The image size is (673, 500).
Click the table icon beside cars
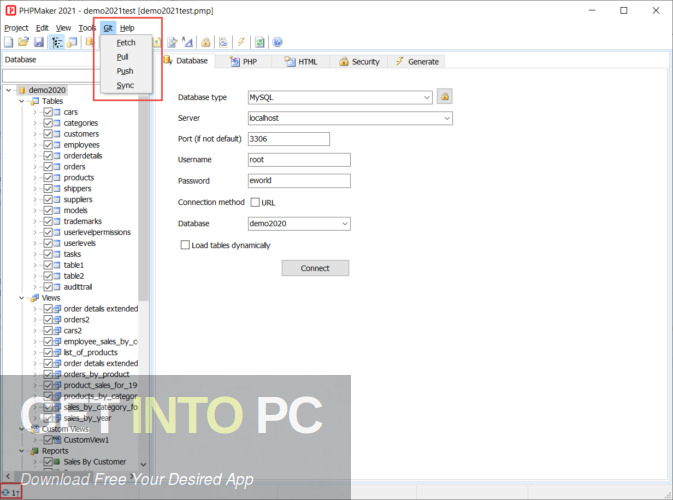(x=57, y=112)
